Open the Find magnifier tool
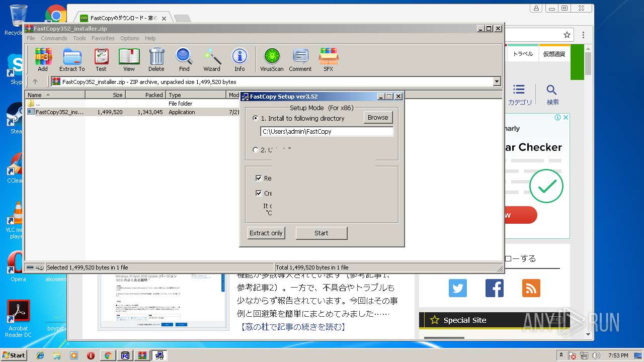 click(x=184, y=60)
